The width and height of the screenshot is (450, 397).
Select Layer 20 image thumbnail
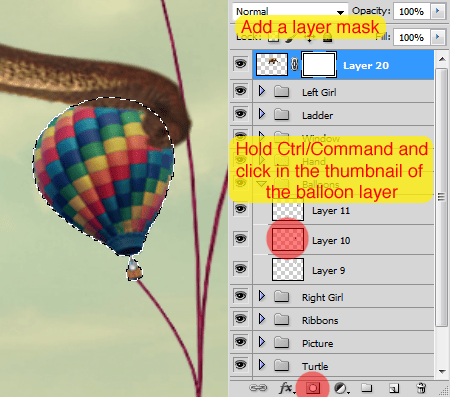(x=272, y=64)
